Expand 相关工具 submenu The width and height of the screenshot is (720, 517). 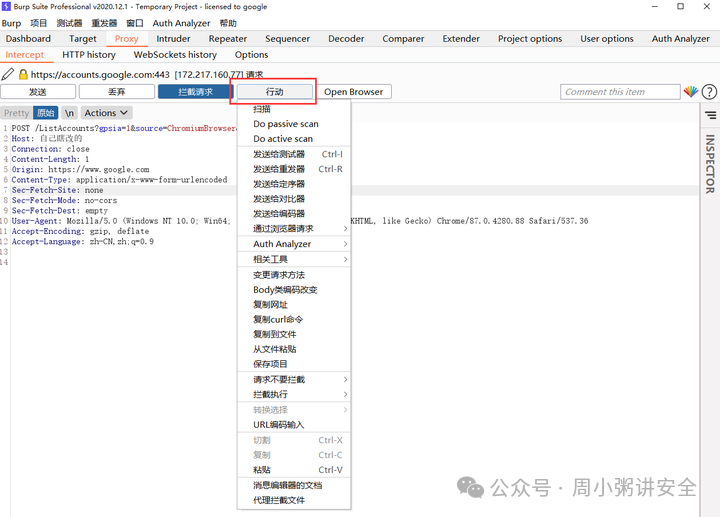(294, 259)
